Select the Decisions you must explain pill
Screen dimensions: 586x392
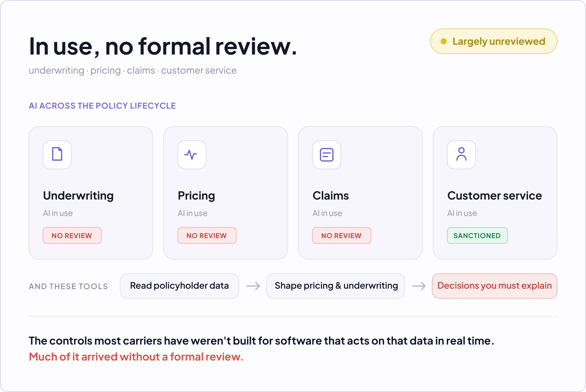(x=494, y=286)
